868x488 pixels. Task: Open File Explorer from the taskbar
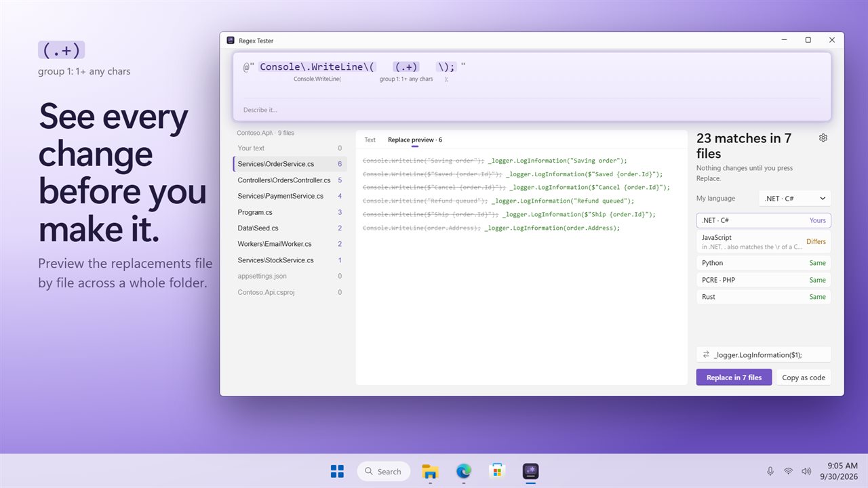click(430, 471)
